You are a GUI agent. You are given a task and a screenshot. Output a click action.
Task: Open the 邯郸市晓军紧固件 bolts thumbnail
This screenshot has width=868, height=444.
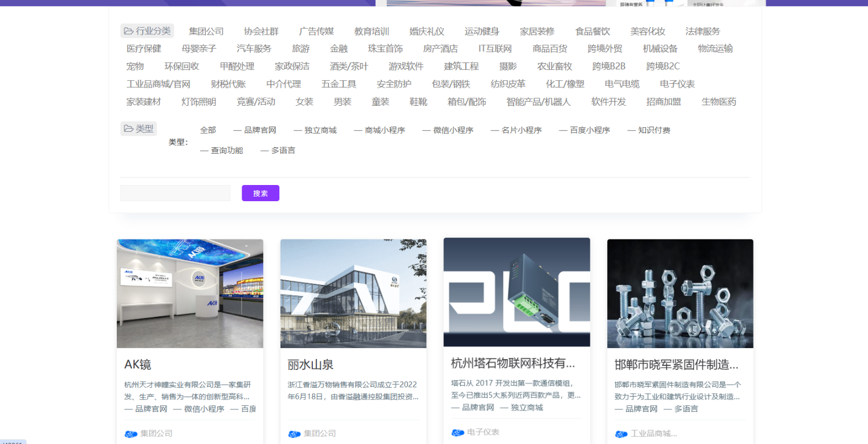(x=680, y=294)
